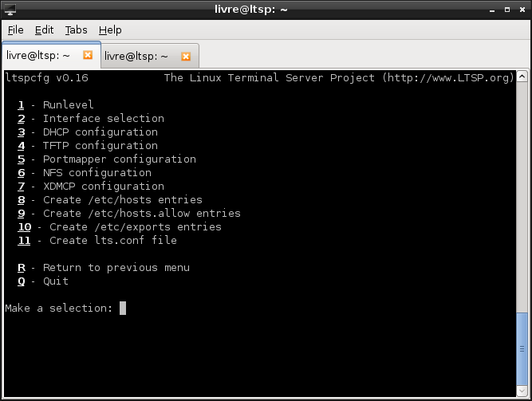Viewport: 532px width, 401px height.
Task: Click the 'Portmapper configuration' line
Action: click(x=107, y=159)
